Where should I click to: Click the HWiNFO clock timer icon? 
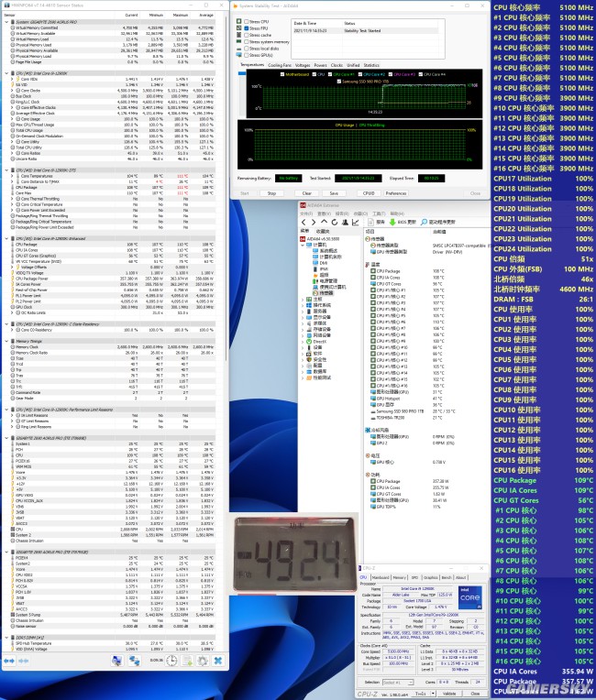171,661
